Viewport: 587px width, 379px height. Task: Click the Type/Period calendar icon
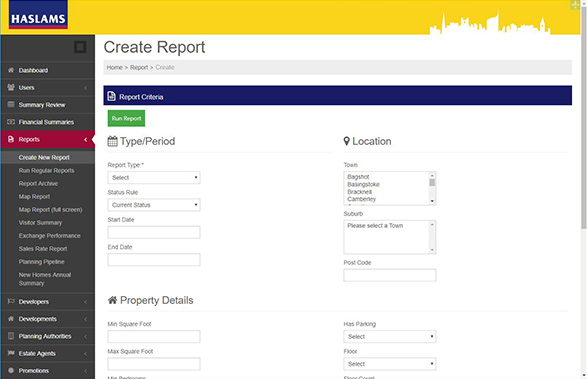point(112,141)
